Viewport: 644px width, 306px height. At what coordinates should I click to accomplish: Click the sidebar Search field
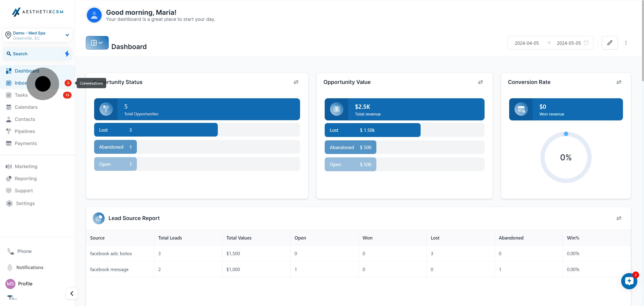pyautogui.click(x=32, y=54)
